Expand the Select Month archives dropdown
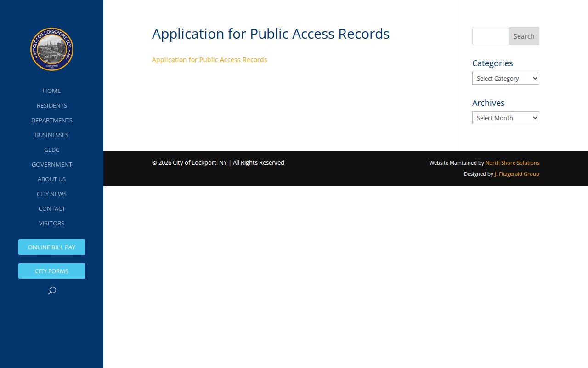The height and width of the screenshot is (368, 588). (x=506, y=118)
